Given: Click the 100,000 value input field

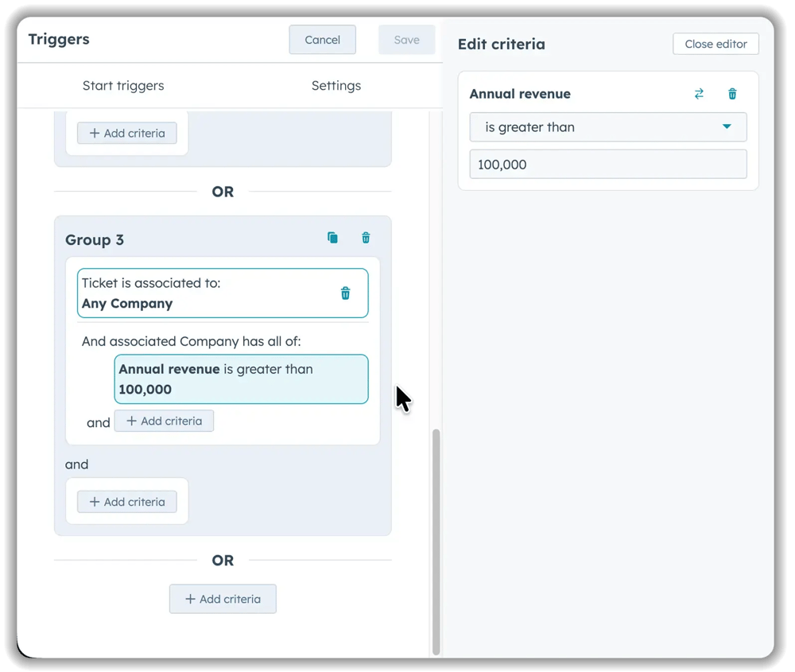Looking at the screenshot, I should click(x=607, y=164).
